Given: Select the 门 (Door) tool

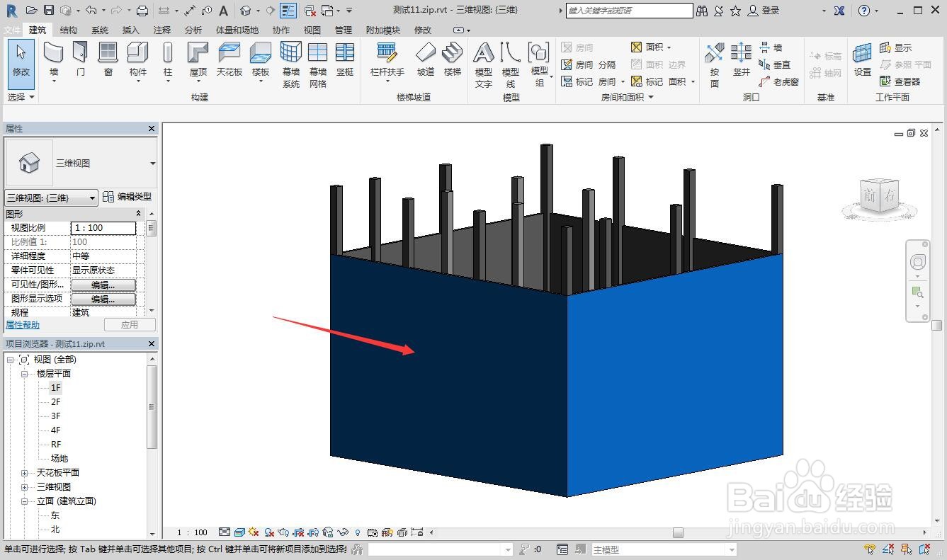Looking at the screenshot, I should 81,59.
